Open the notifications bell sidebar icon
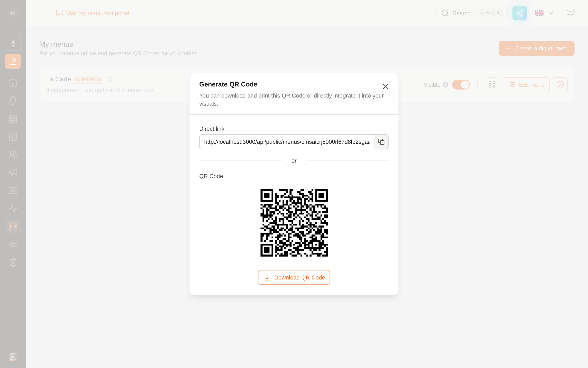 tap(13, 101)
